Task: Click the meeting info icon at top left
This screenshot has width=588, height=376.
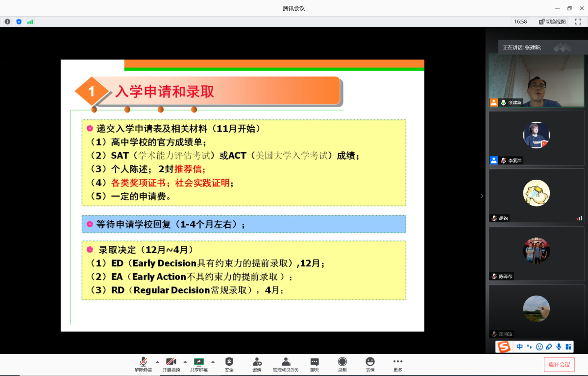Action: click(x=7, y=22)
